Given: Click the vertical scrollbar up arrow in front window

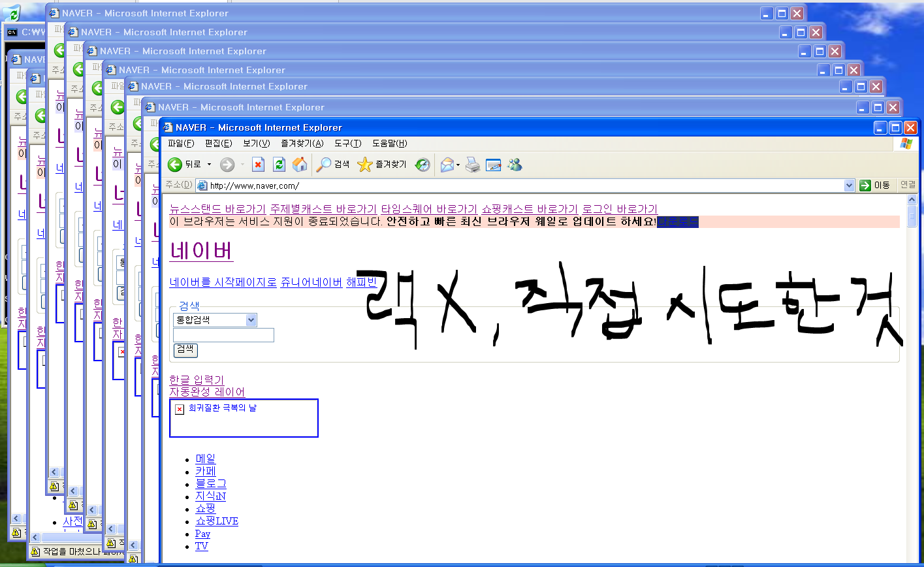Looking at the screenshot, I should 912,200.
